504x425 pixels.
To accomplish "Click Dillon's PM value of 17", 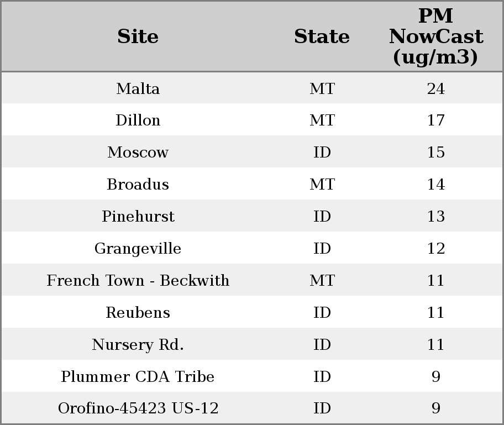I will [435, 120].
